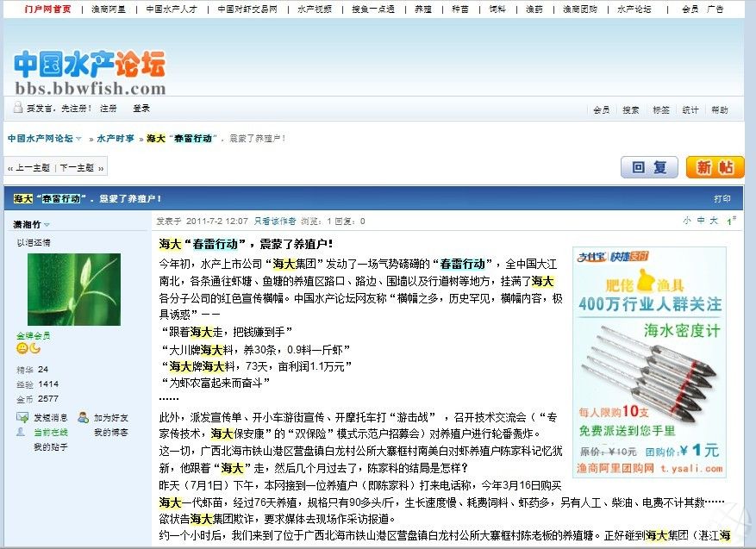Open 渔商团购 in top navigation
This screenshot has height=549, width=756.
580,9
